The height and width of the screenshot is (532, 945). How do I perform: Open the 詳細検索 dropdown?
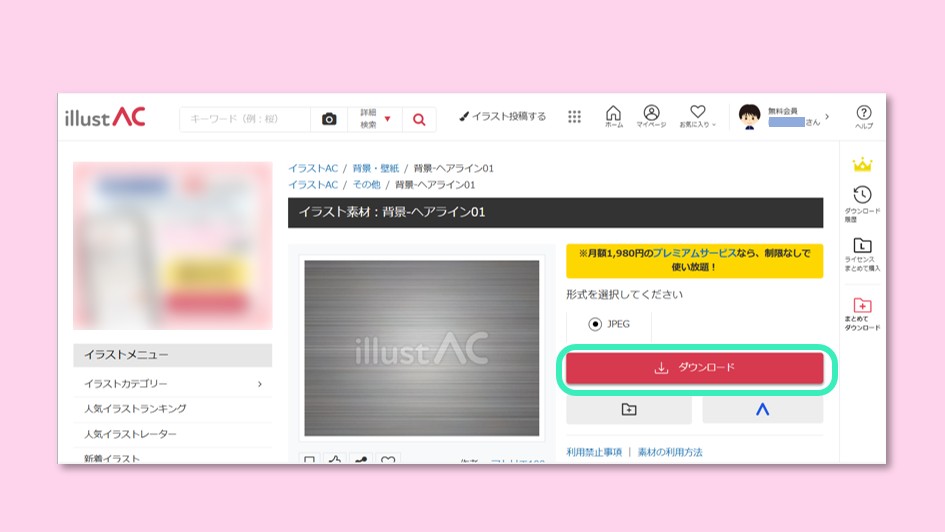(x=375, y=119)
